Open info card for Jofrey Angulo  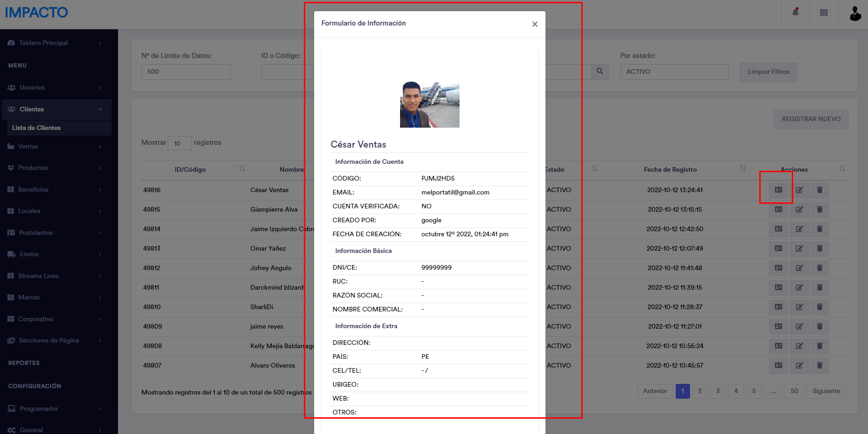tap(778, 268)
